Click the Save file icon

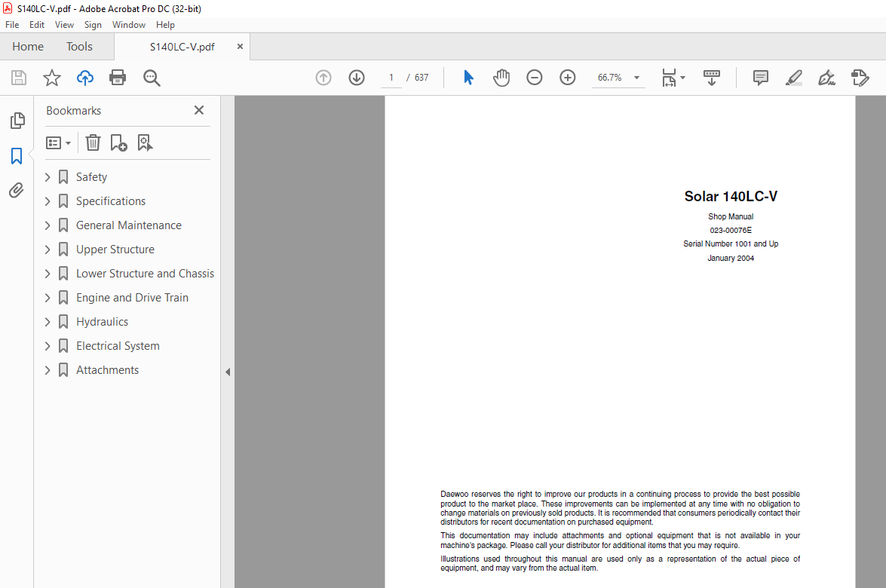coord(19,78)
